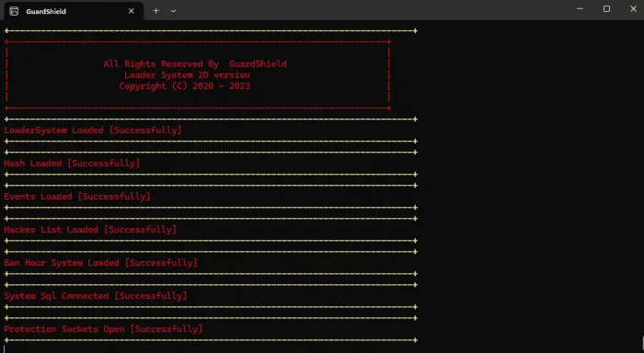
Task: Click the 'Ban Hour System Loaded' line
Action: click(62, 263)
